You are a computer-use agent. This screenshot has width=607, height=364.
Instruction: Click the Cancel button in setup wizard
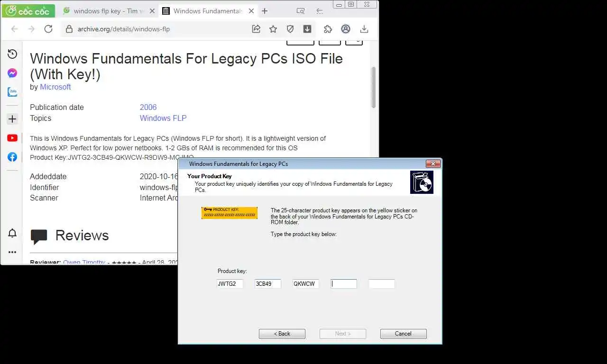click(404, 334)
